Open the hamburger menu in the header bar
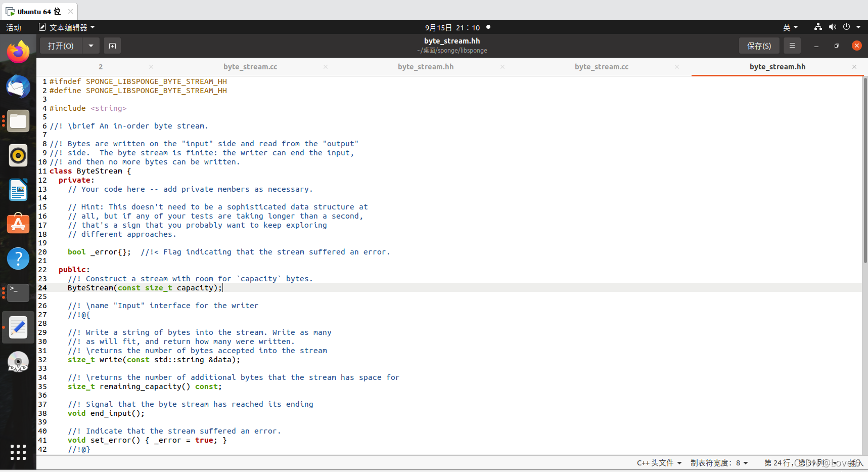Screen dimensions: 868x472 coord(792,46)
